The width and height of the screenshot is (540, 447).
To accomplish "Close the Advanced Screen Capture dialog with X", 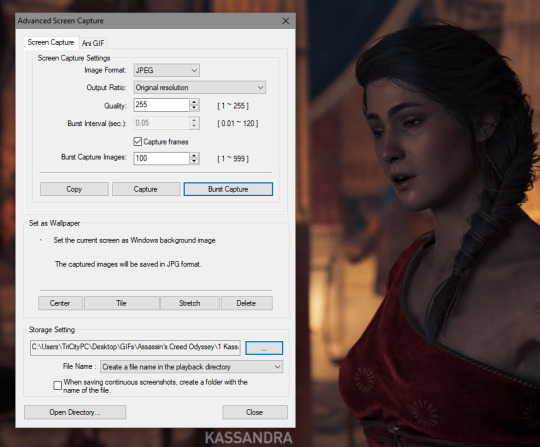I will point(285,21).
